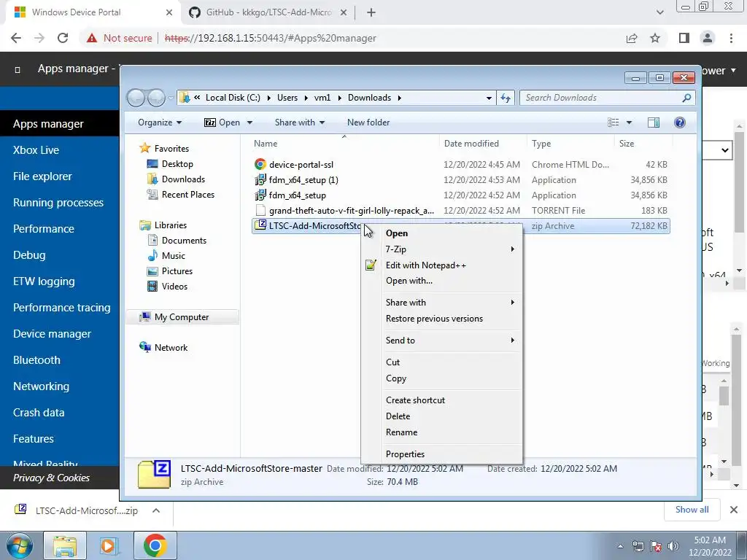Open Downloads in Favorites

click(x=183, y=179)
